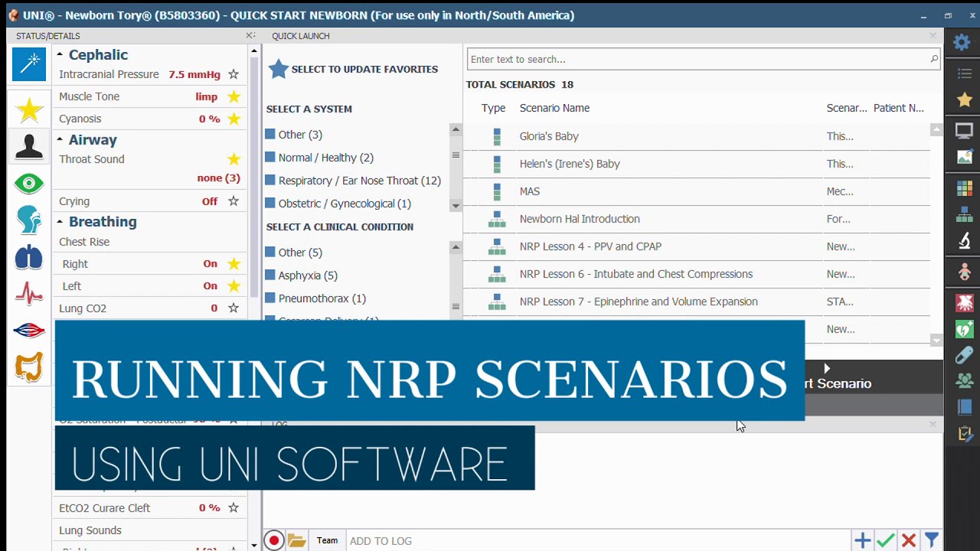Image resolution: width=980 pixels, height=551 pixels.
Task: Check the Other (3) system filter
Action: [270, 135]
